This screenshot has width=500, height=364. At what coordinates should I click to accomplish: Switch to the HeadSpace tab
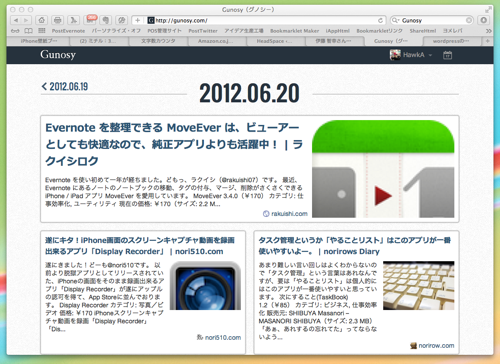tap(276, 41)
